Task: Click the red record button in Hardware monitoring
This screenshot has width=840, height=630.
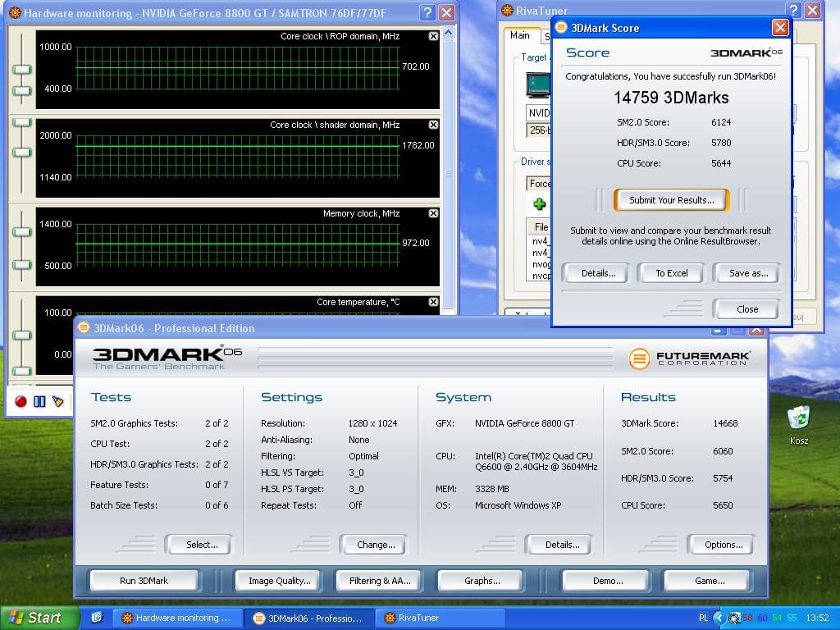Action: tap(21, 401)
